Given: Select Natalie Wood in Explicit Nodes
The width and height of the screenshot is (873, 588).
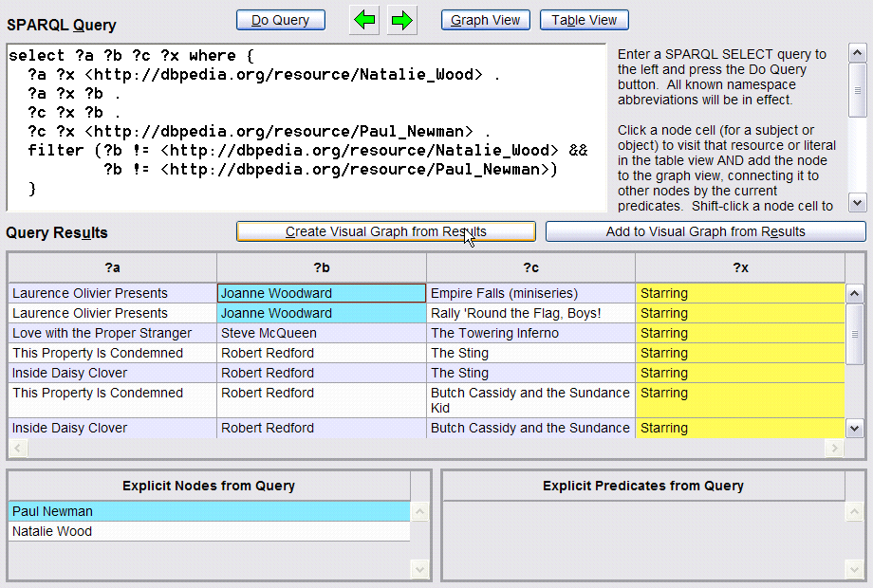Looking at the screenshot, I should (209, 531).
